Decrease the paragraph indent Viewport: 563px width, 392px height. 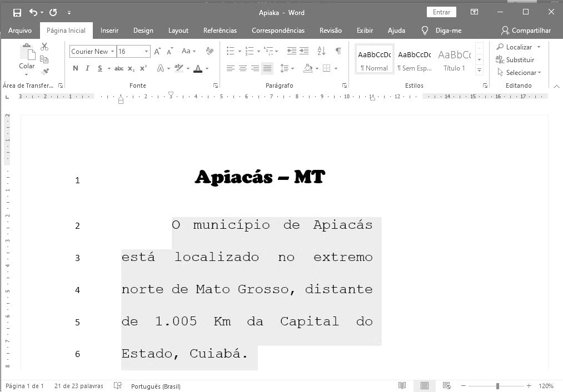click(x=292, y=51)
